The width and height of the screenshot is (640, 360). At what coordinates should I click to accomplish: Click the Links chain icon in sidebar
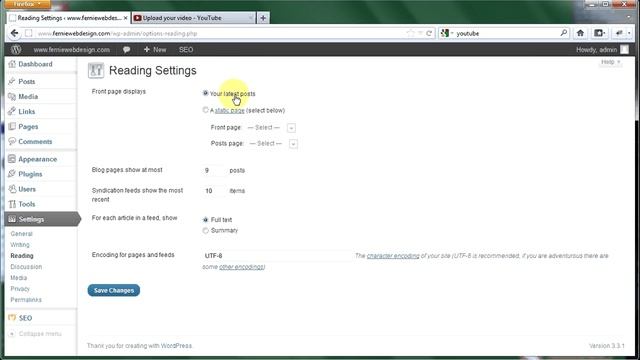click(12, 111)
